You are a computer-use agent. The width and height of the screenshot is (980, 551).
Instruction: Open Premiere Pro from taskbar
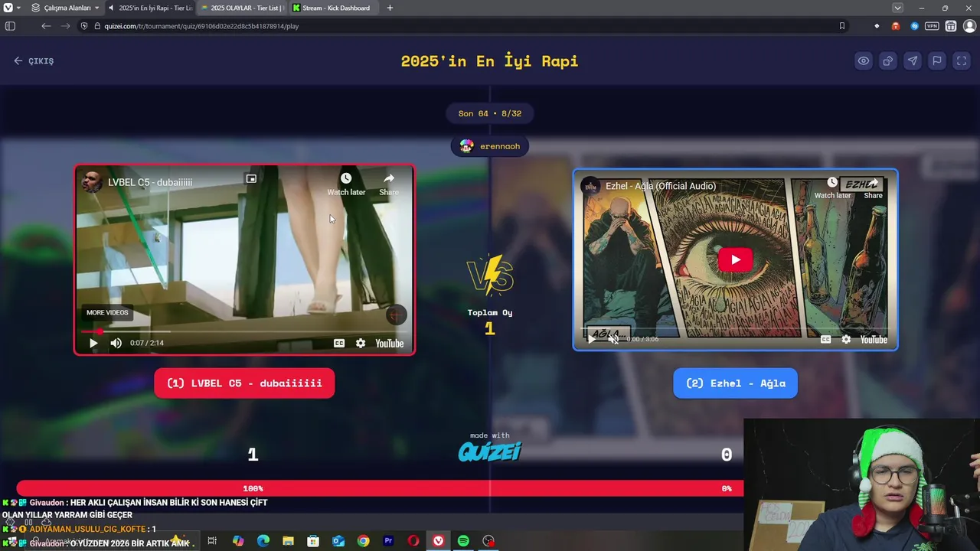coord(388,541)
